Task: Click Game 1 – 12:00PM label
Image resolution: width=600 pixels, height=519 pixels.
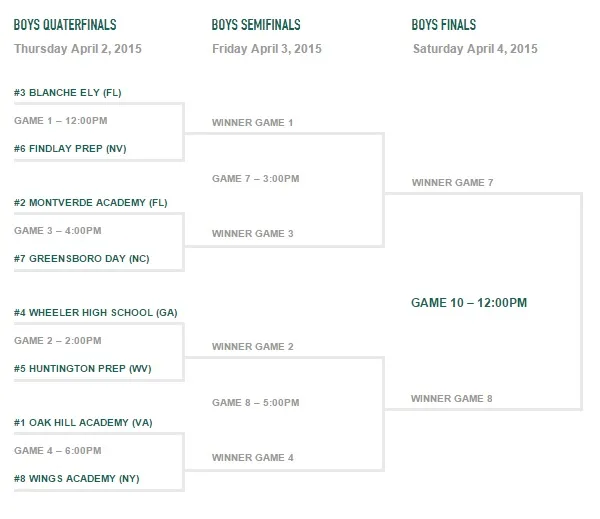Action: [61, 121]
